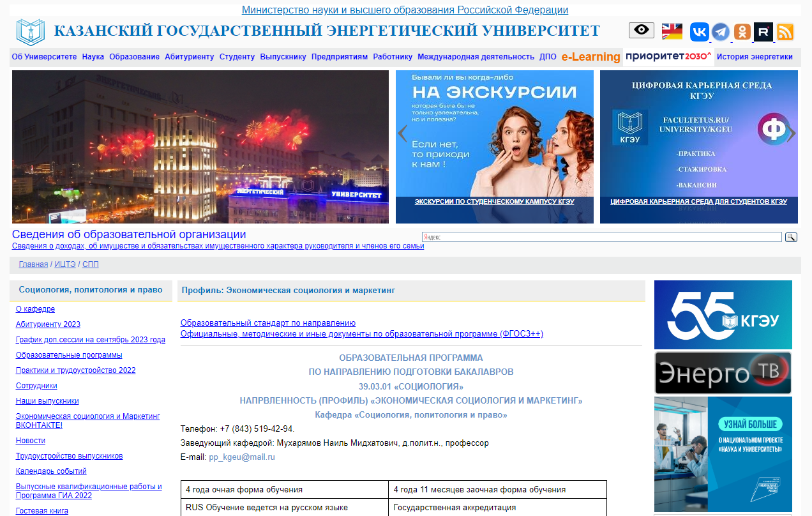Open Экскурсии по студенческому кампусу КГЭУ link
Viewport: 812px width, 516px height.
tap(495, 201)
